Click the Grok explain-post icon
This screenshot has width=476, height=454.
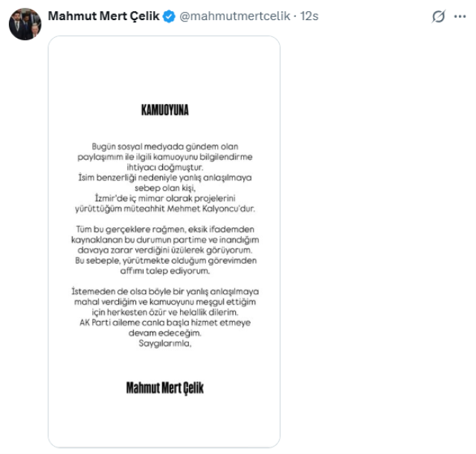[438, 16]
